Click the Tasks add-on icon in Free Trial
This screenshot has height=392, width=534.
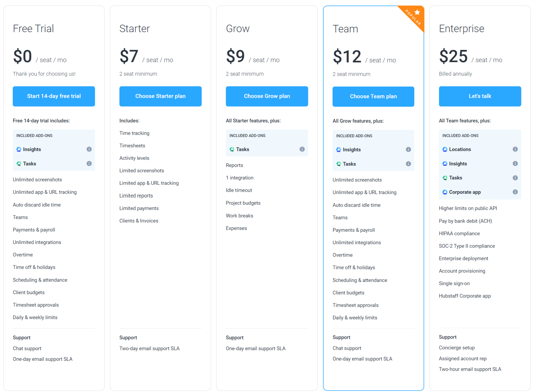pyautogui.click(x=19, y=164)
